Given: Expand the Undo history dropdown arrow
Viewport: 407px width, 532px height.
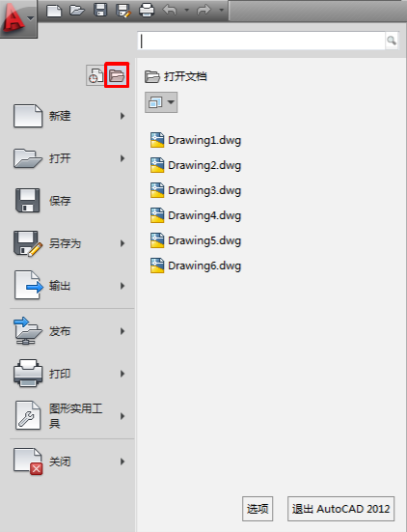Looking at the screenshot, I should 187,11.
